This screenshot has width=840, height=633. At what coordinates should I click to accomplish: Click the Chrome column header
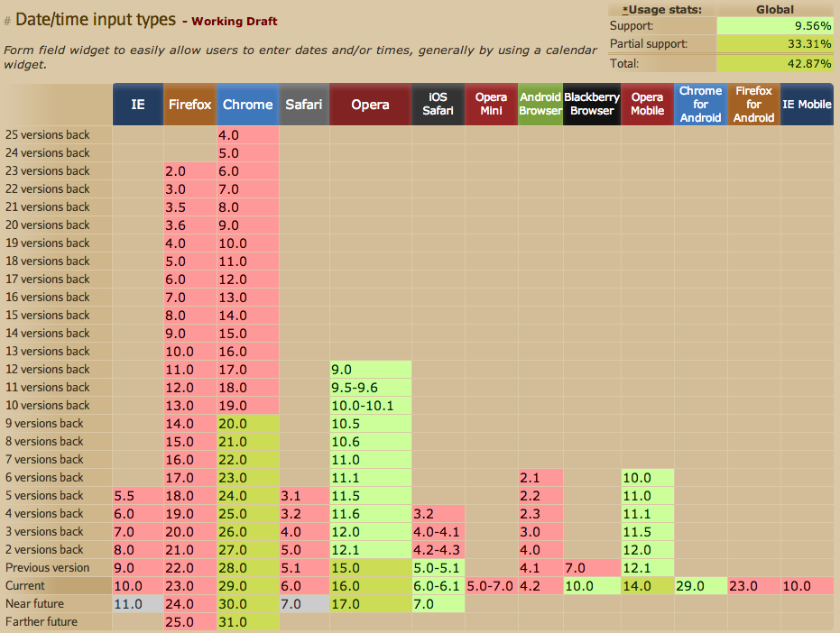click(248, 104)
